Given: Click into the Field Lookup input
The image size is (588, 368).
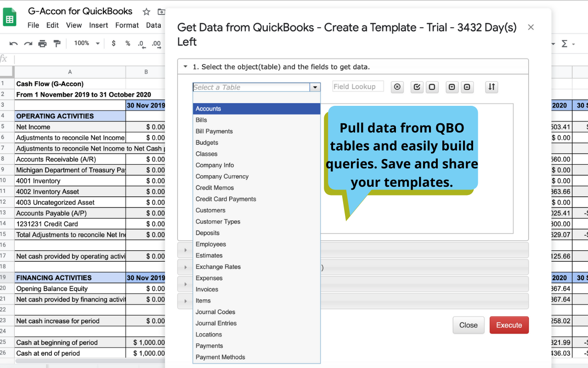Looking at the screenshot, I should click(x=357, y=86).
